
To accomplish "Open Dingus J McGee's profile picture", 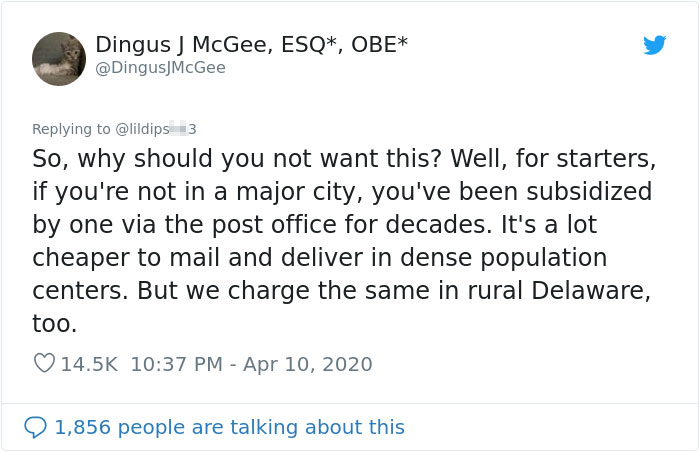I will pyautogui.click(x=59, y=58).
